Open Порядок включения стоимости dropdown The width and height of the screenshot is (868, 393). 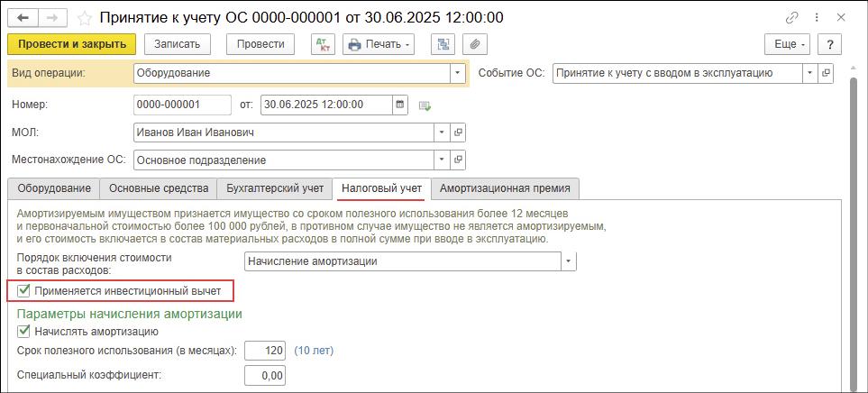coord(568,261)
